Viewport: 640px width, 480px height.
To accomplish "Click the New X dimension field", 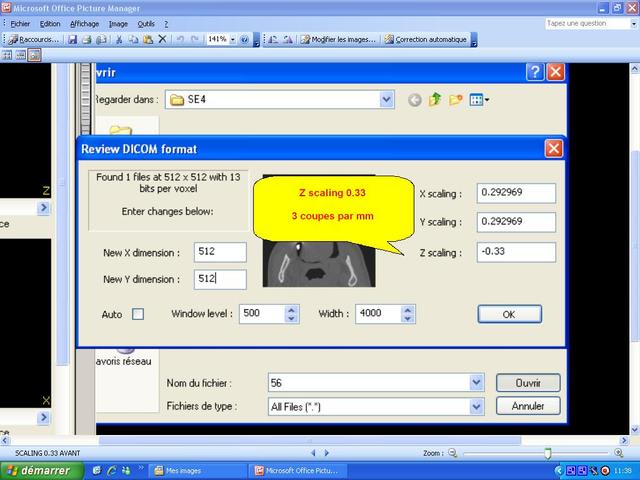I will tap(220, 252).
